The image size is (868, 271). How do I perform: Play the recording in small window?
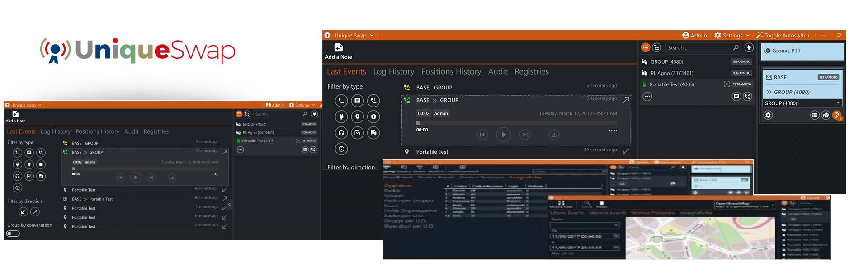click(136, 178)
